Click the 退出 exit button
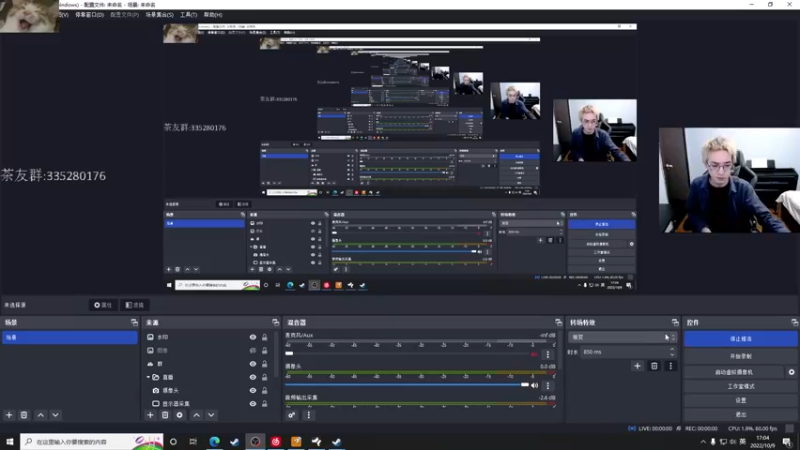Viewport: 800px width, 450px height. pyautogui.click(x=740, y=414)
